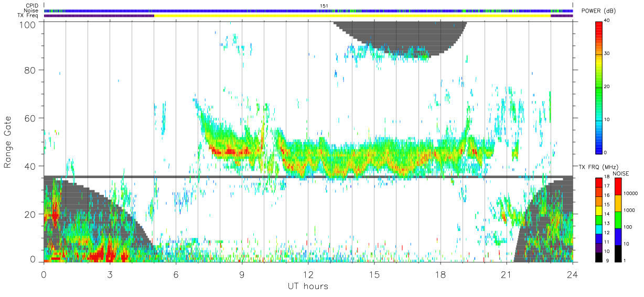The image size is (644, 297).
Task: Click the gray horizontal band at gate 36
Action: (308, 177)
